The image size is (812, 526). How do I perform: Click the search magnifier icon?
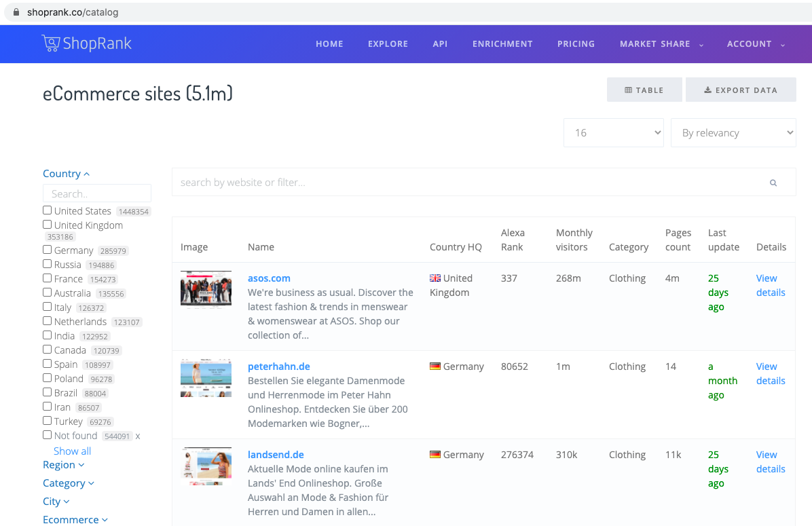[773, 183]
